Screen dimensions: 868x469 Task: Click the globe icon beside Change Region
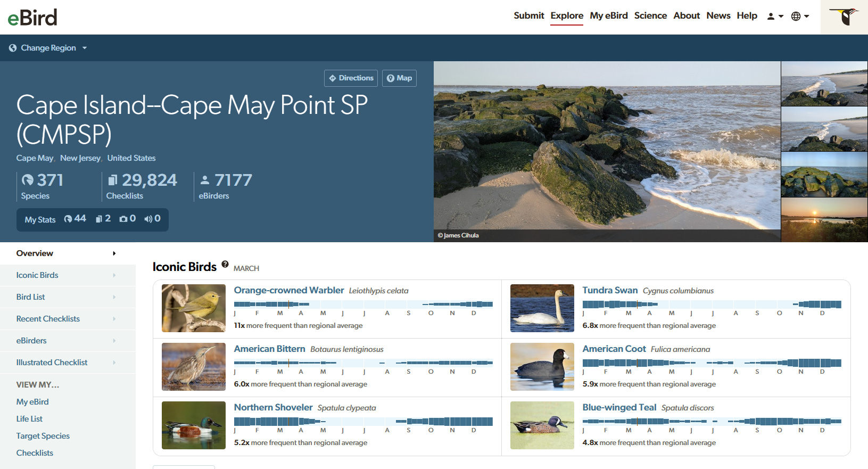(13, 48)
